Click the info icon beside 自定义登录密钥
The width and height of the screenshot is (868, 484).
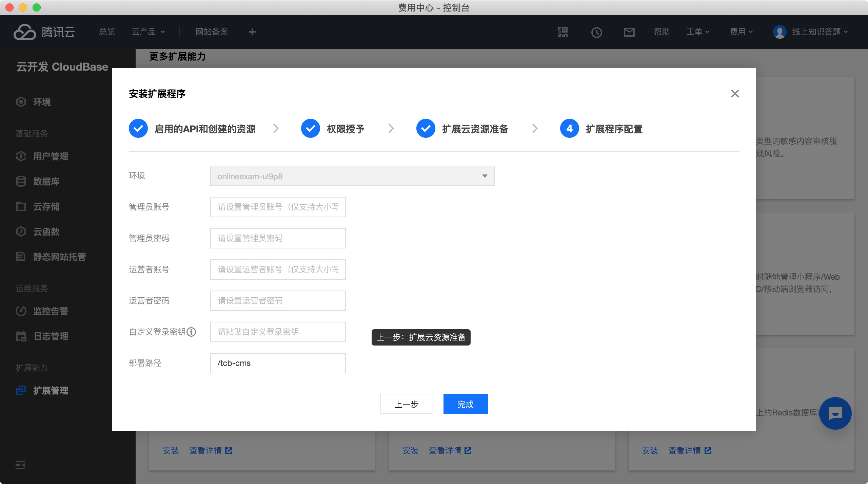192,332
